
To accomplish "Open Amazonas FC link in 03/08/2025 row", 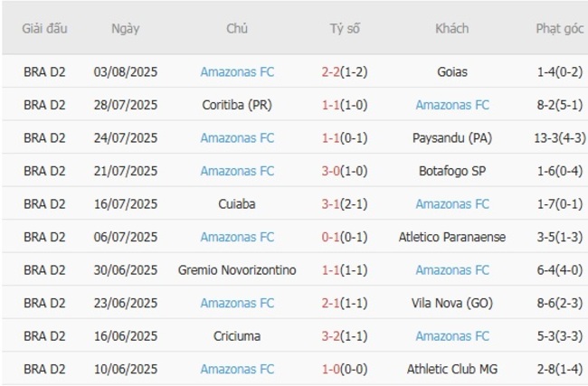I will pos(238,72).
